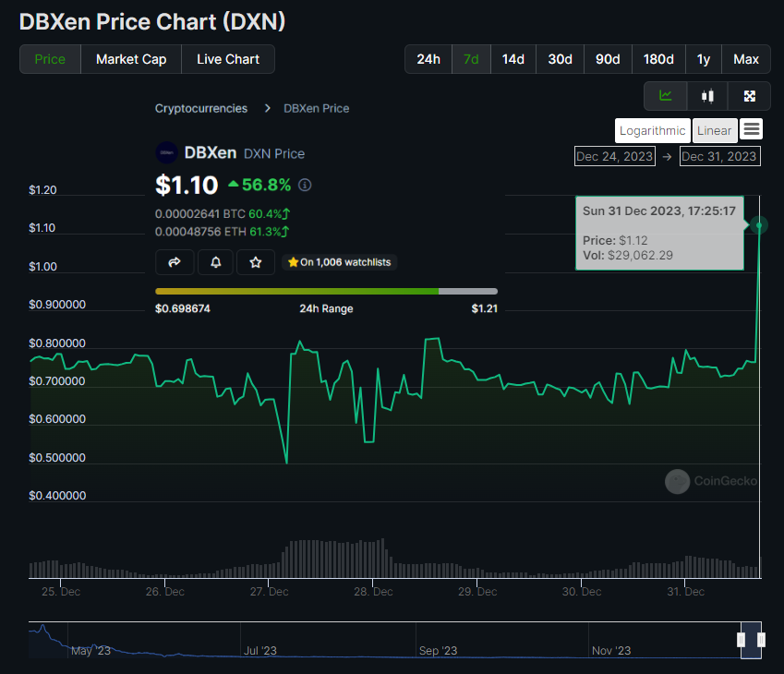Image resolution: width=784 pixels, height=674 pixels.
Task: Click the Nov '23 navigator label
Action: tap(611, 651)
